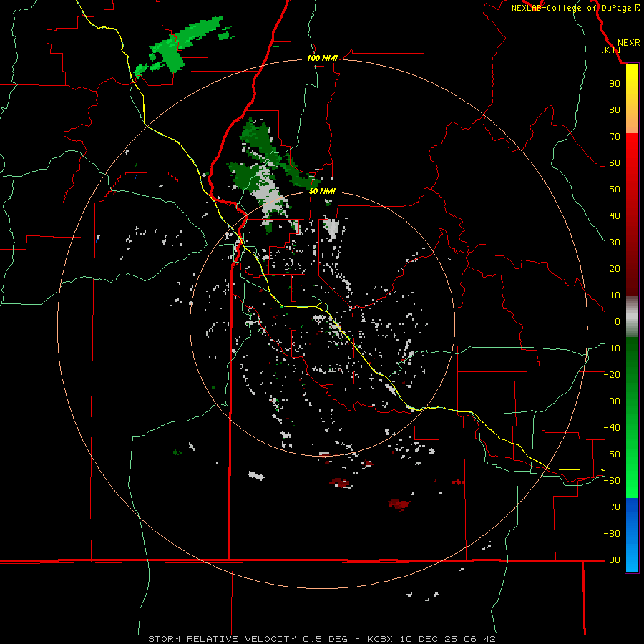Click the positive 70 scale value
Image resolution: width=644 pixels, height=644 pixels.
[x=615, y=137]
